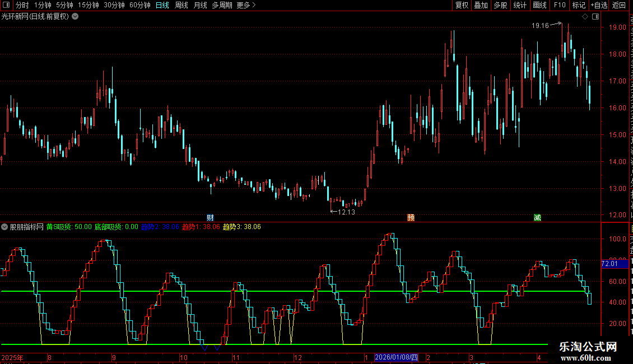
Task: Click the 黄S吸货: 50.00 label
Action: tap(69, 227)
